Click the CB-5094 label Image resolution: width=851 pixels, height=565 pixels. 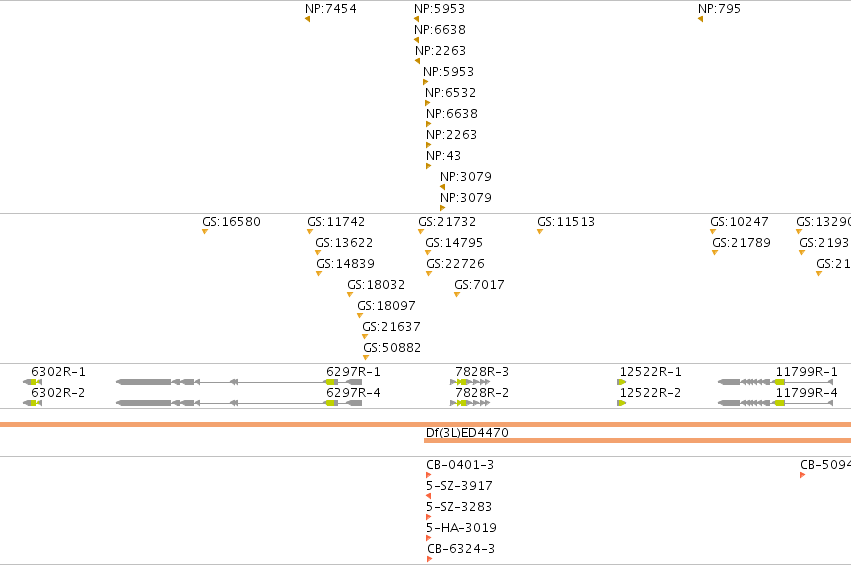click(825, 465)
